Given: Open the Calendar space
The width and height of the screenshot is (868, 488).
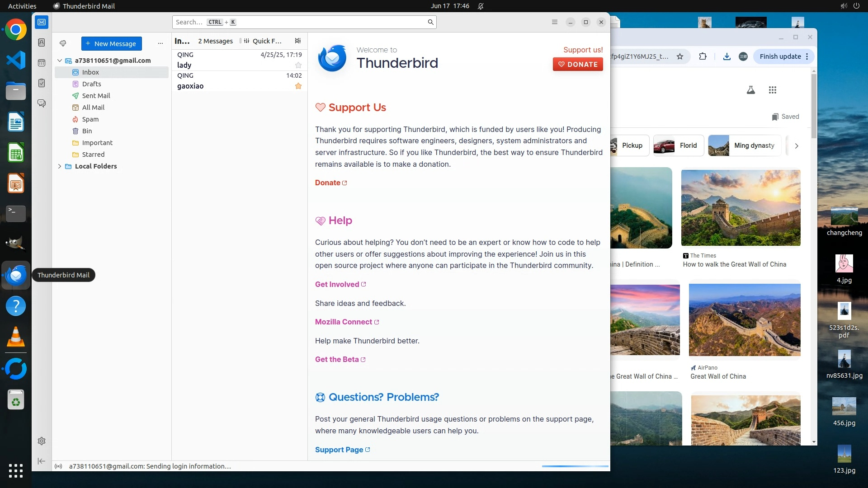Looking at the screenshot, I should 42,63.
